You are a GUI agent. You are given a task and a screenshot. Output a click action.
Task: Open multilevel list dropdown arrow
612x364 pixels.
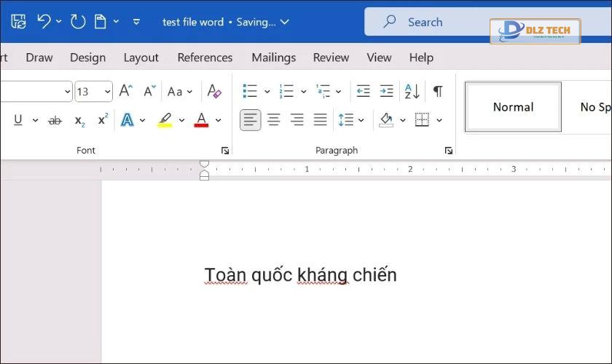pyautogui.click(x=338, y=92)
